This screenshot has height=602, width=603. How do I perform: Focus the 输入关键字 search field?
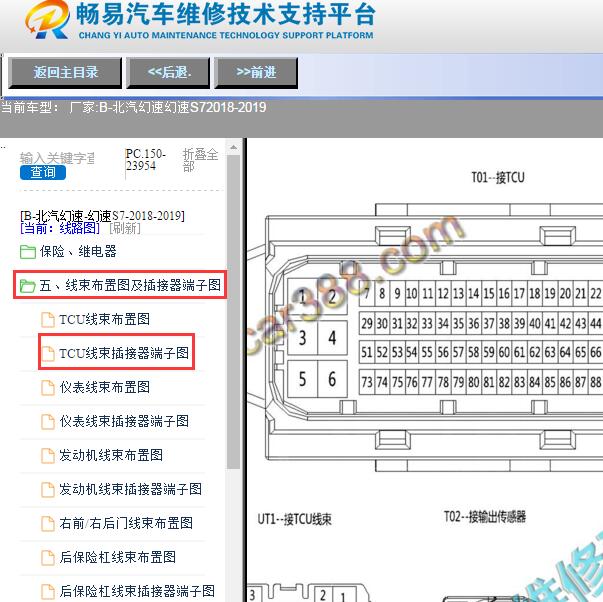pos(57,158)
